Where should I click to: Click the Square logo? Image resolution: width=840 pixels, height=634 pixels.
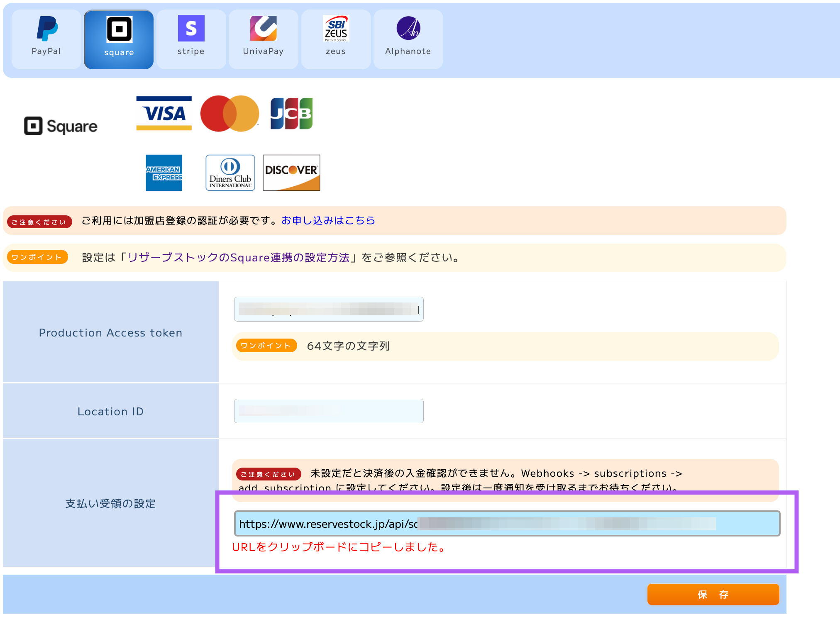pos(61,126)
